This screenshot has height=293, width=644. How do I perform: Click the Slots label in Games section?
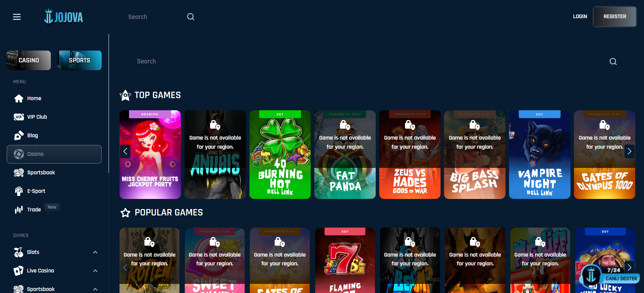point(33,252)
